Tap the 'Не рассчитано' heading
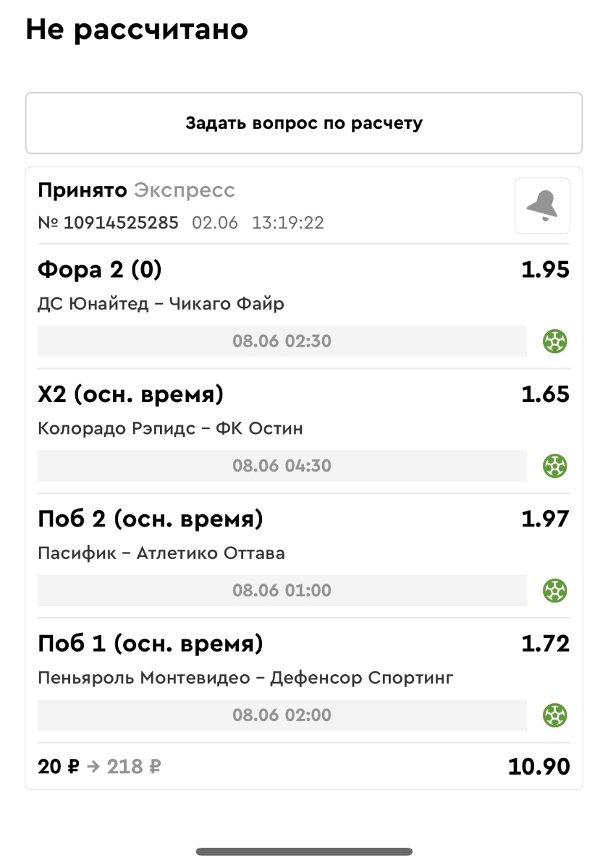The image size is (608, 868). tap(137, 30)
